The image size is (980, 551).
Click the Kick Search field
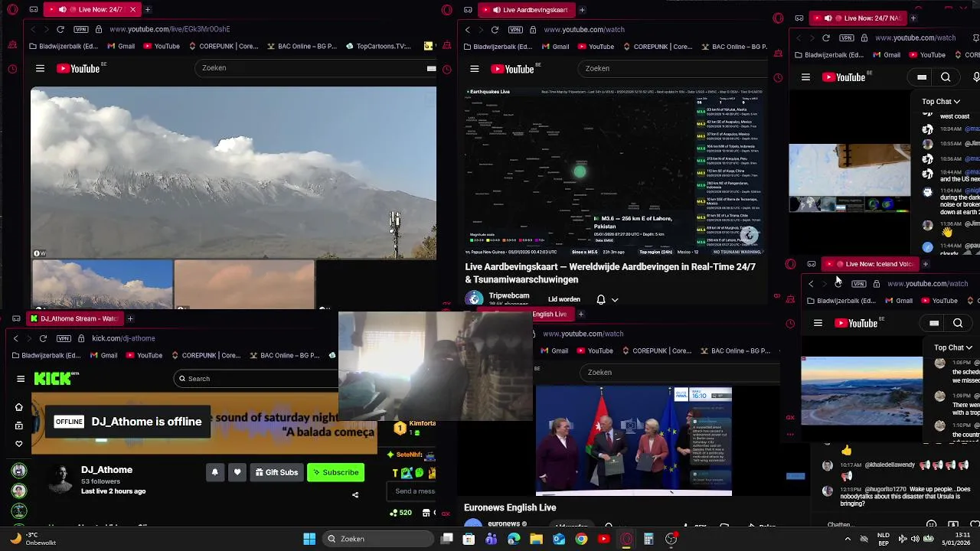(x=256, y=378)
